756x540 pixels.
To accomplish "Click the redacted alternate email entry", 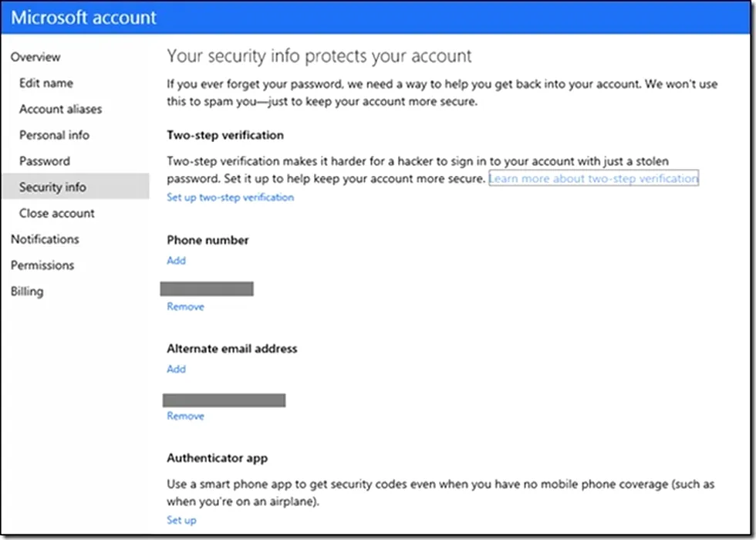I will point(224,400).
